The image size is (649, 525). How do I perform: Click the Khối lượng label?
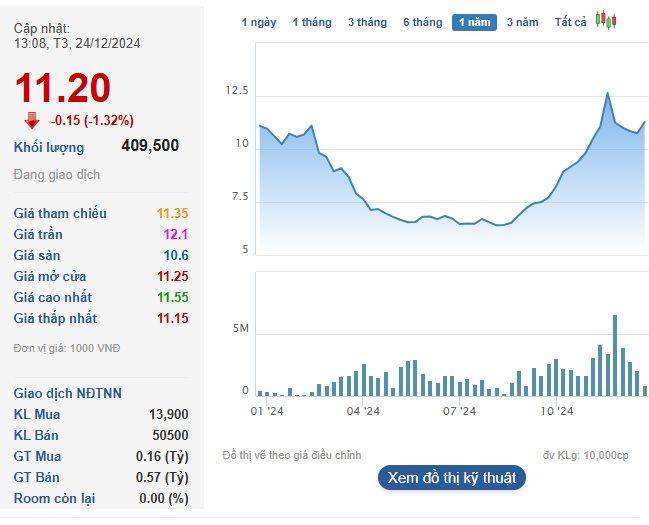point(49,147)
